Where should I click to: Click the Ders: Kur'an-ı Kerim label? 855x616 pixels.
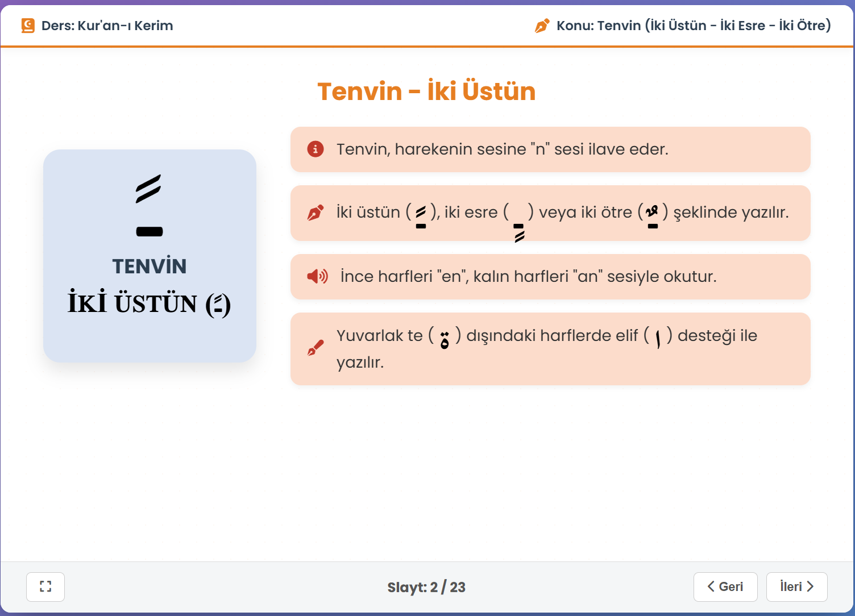click(x=107, y=26)
